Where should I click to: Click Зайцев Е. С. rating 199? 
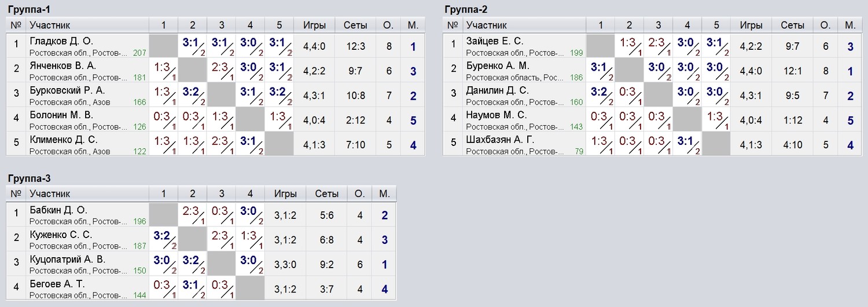pyautogui.click(x=576, y=53)
